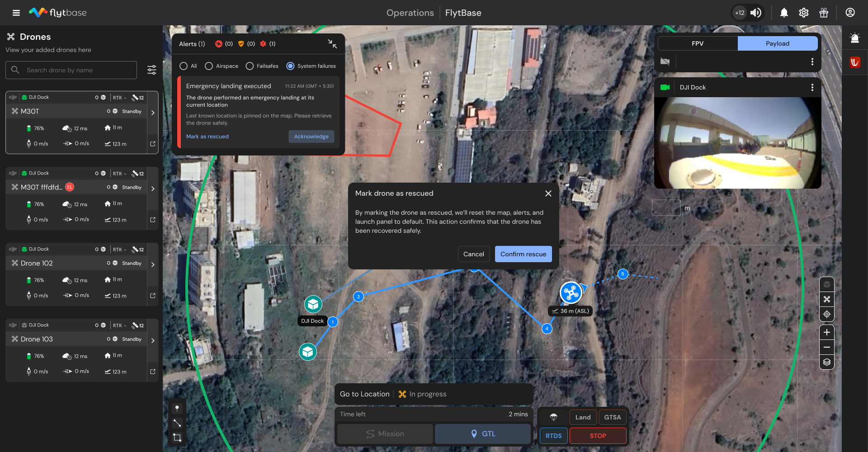
Task: Select the area crop tool
Action: (177, 438)
